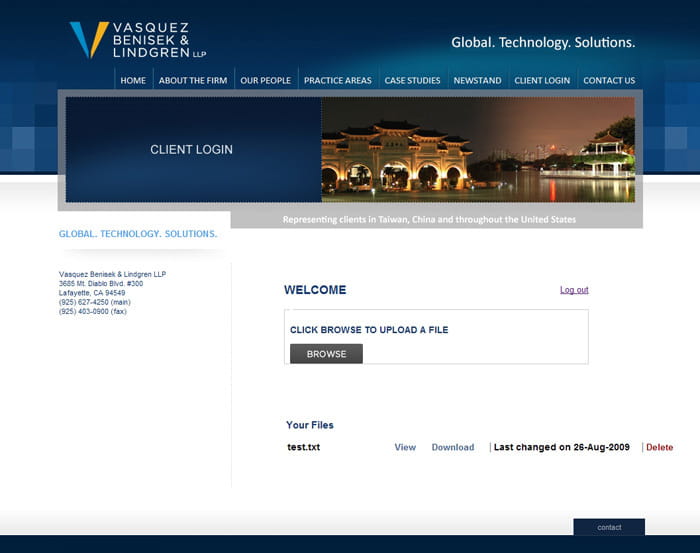Click the sidebar Global. Technology. Solutions. heading
The height and width of the screenshot is (553, 700).
coord(138,234)
